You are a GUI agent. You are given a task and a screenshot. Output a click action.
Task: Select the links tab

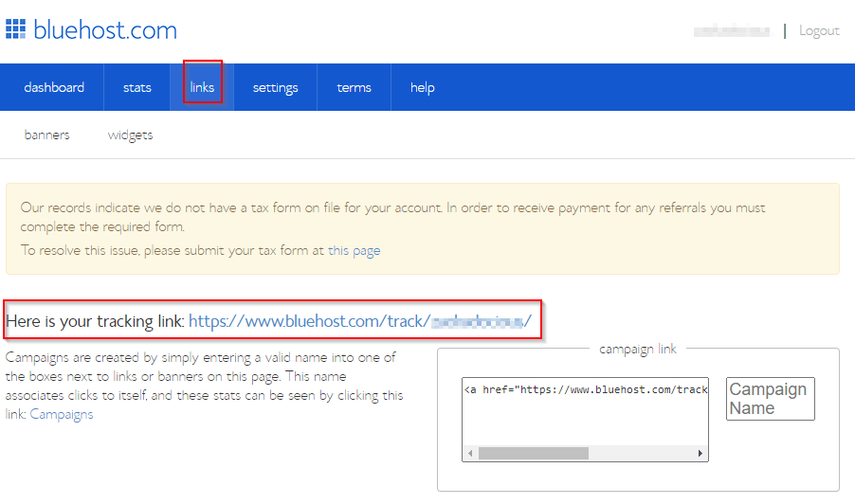pos(202,87)
